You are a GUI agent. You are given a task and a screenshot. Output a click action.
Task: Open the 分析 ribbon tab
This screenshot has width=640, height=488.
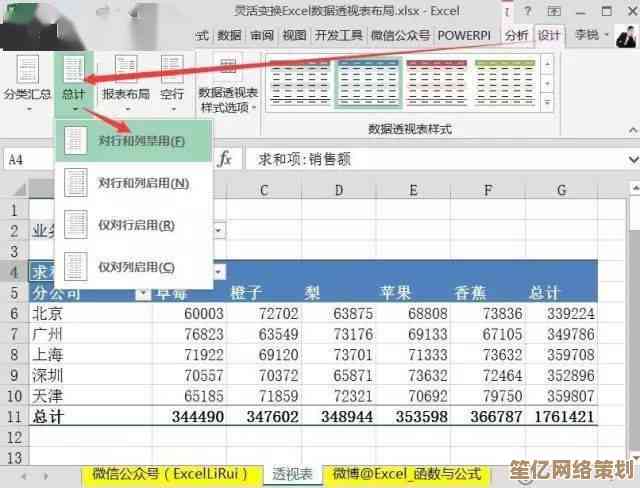coord(516,35)
